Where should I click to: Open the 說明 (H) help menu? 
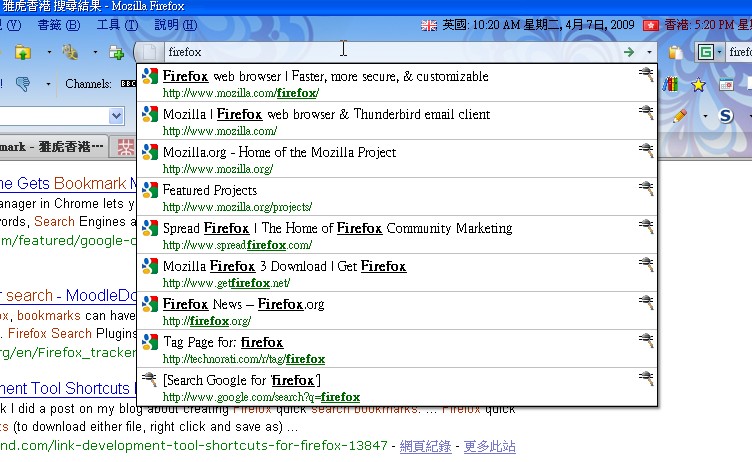pos(176,25)
